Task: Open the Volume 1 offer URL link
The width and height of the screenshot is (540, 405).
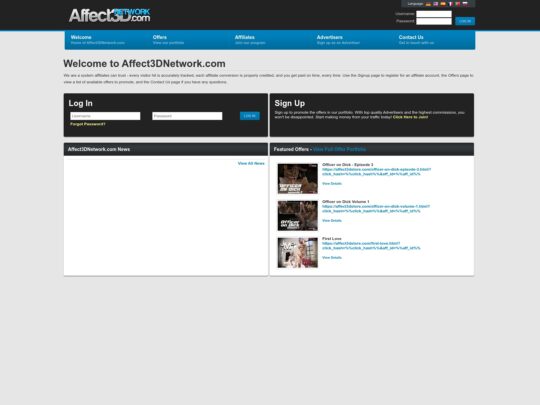Action: (x=376, y=208)
